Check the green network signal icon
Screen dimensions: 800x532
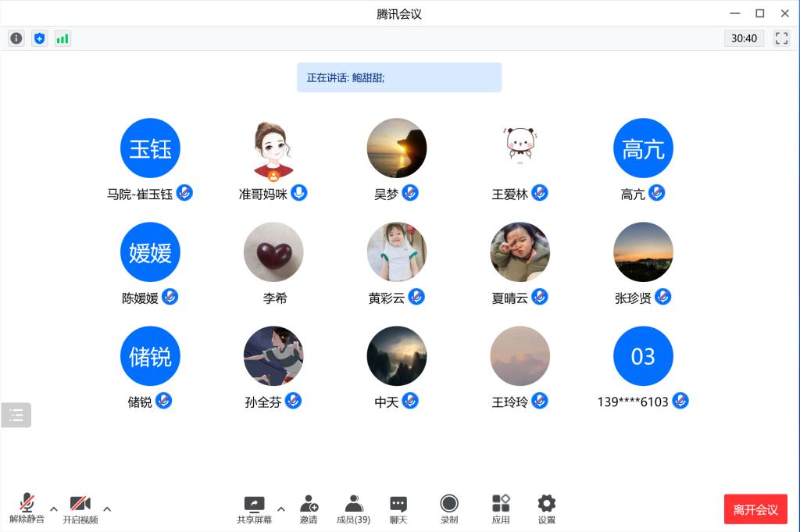(62, 38)
